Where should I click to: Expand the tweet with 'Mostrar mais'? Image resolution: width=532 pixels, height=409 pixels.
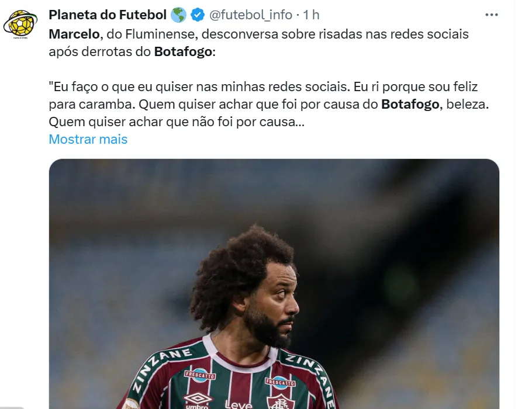tap(88, 140)
